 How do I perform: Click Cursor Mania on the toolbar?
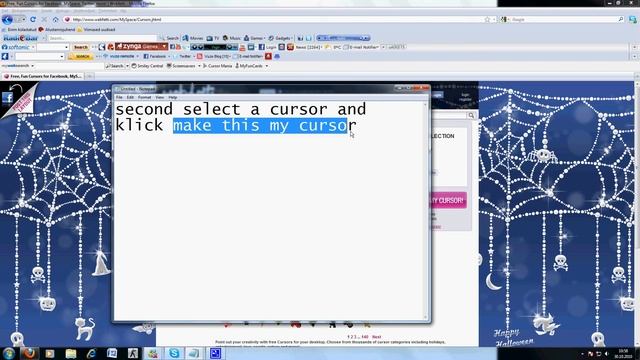coord(218,66)
